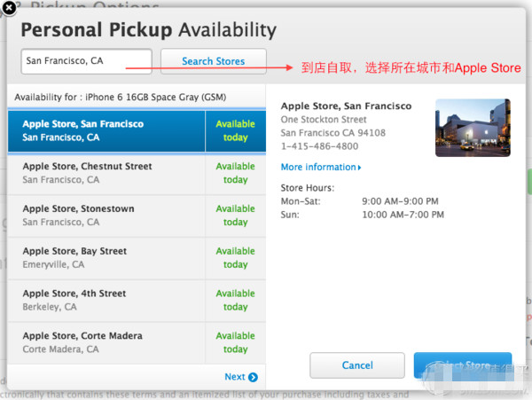This screenshot has width=532, height=400.
Task: Click Available today for Chestnut Street
Action: click(x=235, y=173)
